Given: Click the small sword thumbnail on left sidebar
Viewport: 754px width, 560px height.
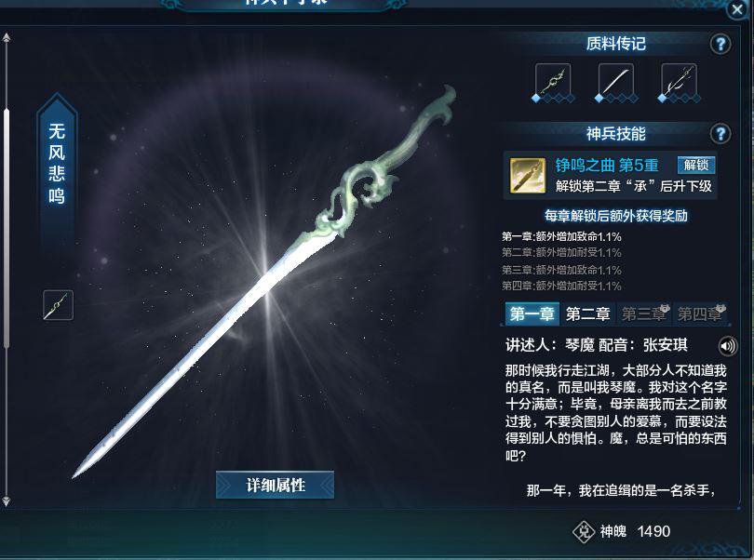Looking at the screenshot, I should click(x=59, y=305).
